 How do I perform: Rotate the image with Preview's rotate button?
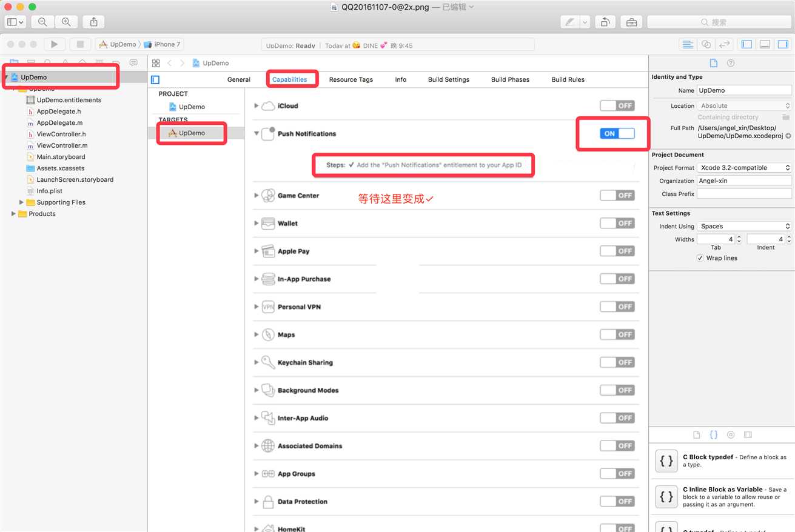[x=605, y=22]
